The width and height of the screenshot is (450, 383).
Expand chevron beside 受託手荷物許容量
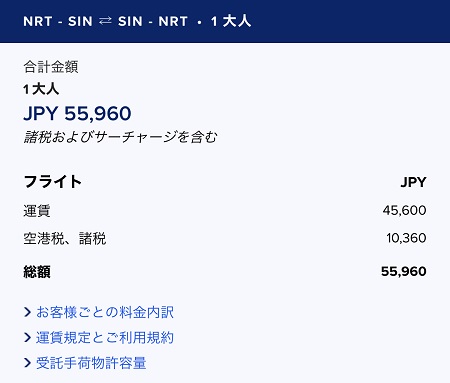click(x=27, y=363)
